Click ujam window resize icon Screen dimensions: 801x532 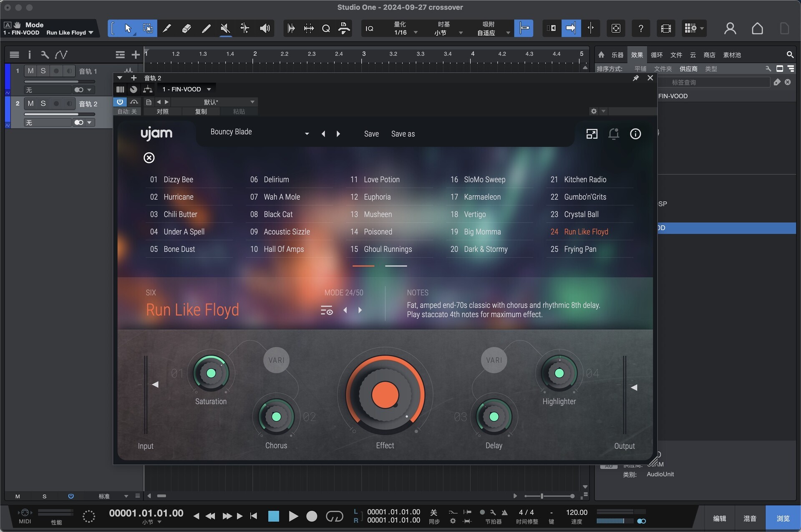[592, 134]
